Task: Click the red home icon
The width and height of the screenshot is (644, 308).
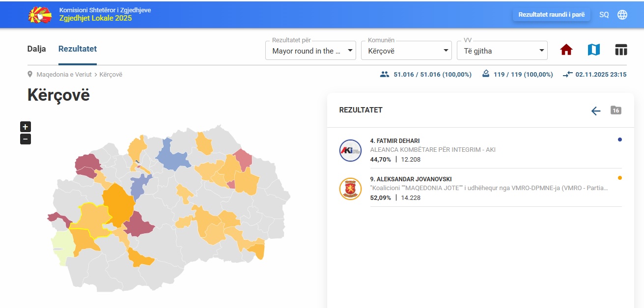Action: (566, 50)
